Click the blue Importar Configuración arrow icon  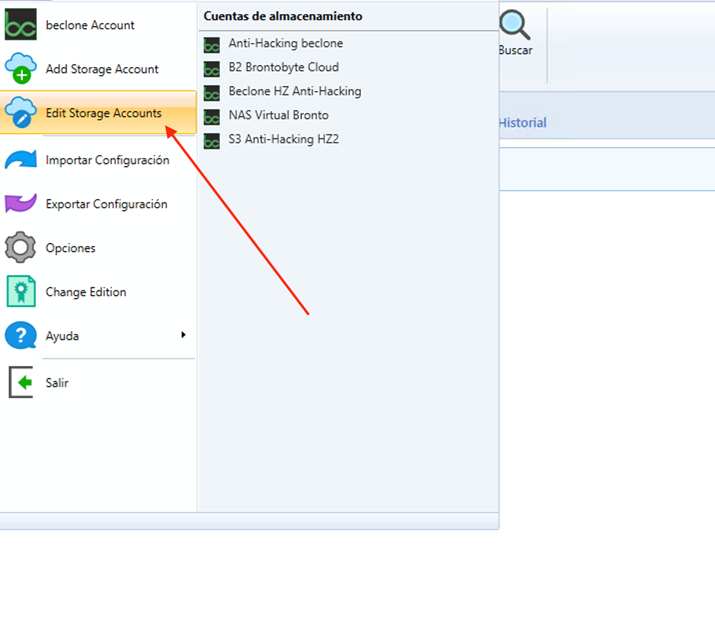[21, 160]
